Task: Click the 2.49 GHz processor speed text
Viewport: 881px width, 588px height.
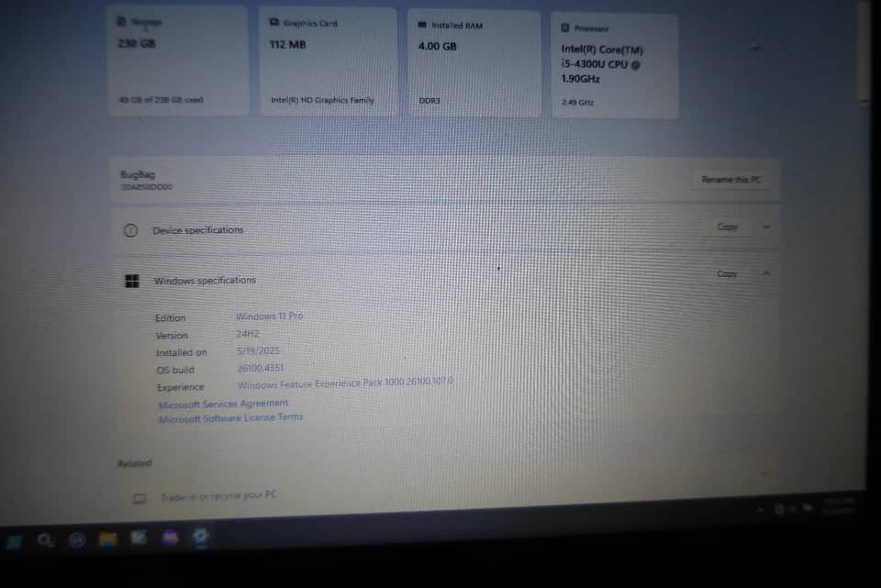Action: pos(577,103)
